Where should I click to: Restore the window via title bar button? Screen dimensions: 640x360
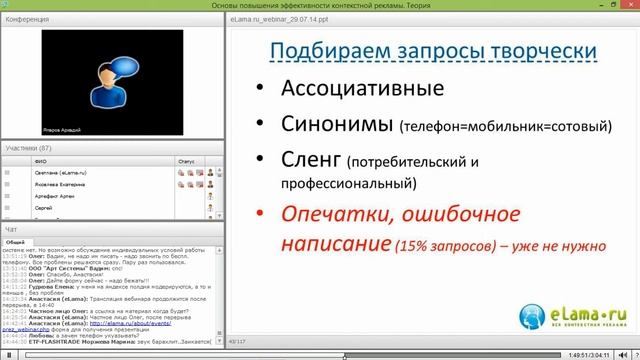click(613, 5)
